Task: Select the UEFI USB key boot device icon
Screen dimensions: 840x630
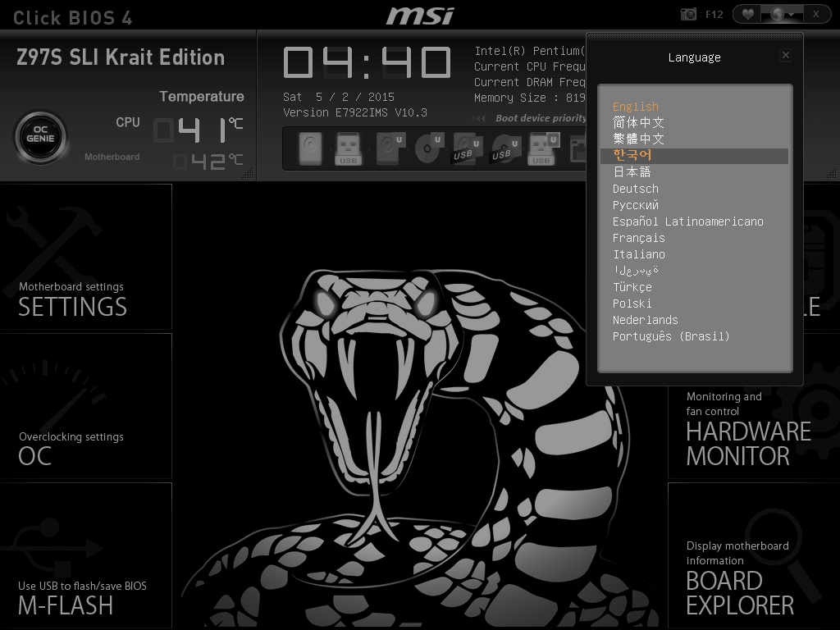Action: coord(543,148)
